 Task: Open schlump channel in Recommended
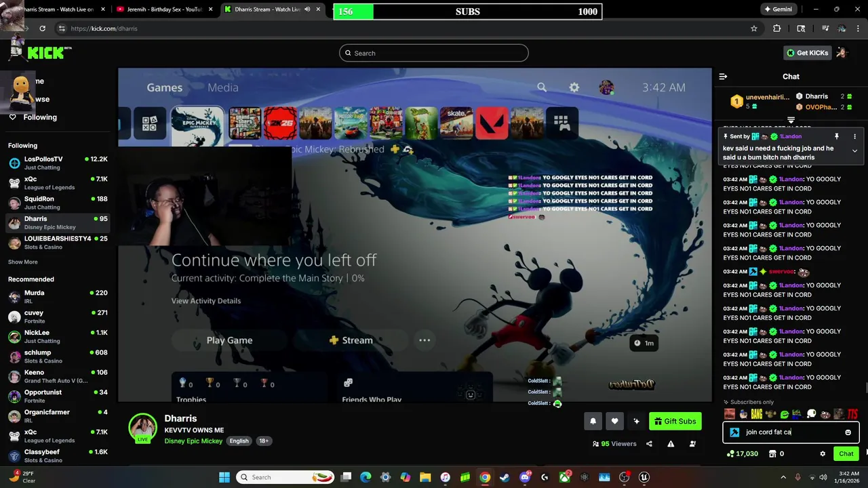(58, 357)
